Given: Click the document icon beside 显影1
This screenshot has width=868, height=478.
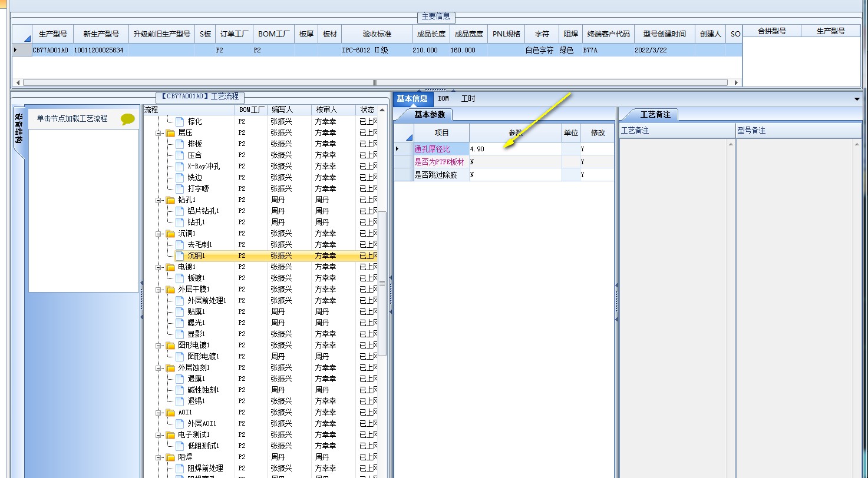Looking at the screenshot, I should point(180,334).
